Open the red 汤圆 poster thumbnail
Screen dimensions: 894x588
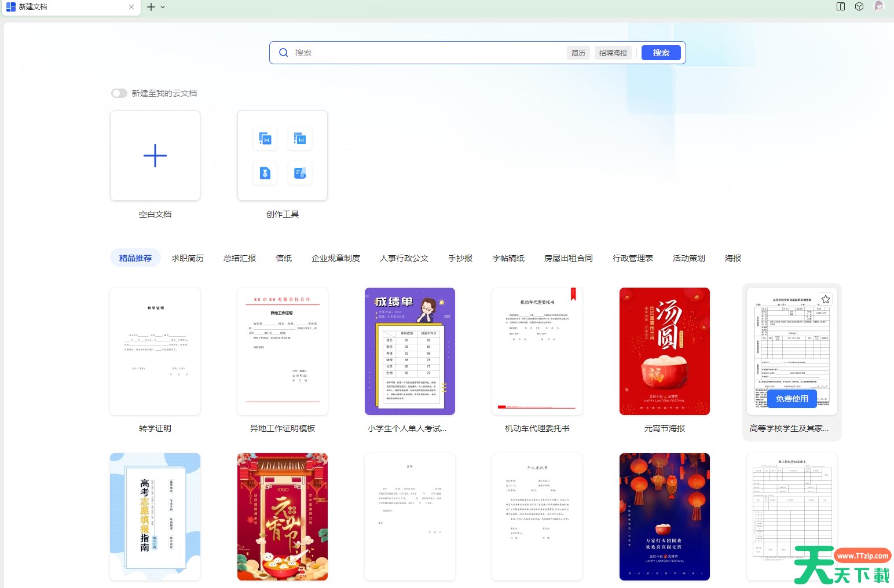(665, 351)
